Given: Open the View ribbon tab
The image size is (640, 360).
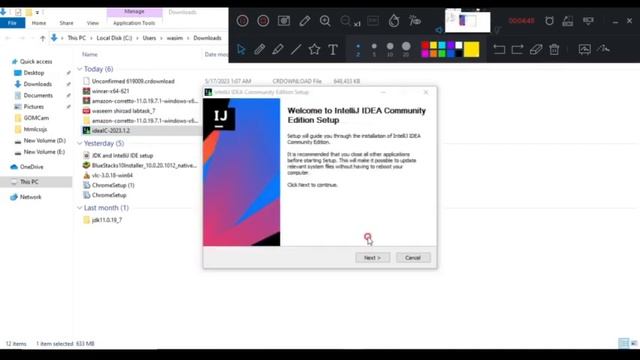Looking at the screenshot, I should point(93,23).
